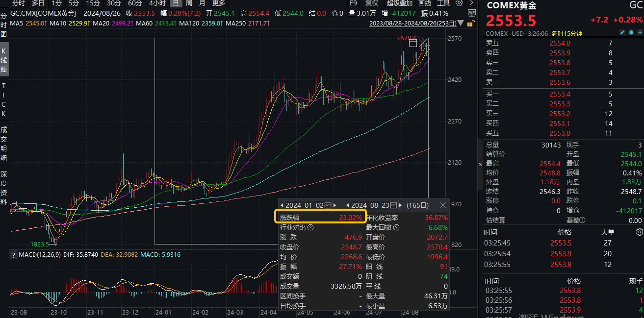
Task: Open the 超级叠加 overlay feature
Action: coord(400,3)
